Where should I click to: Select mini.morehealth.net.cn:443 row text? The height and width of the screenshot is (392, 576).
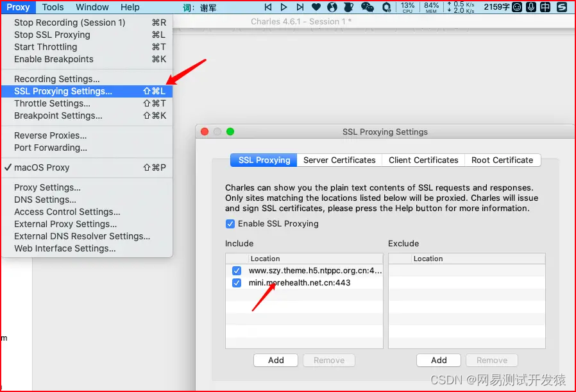point(300,282)
